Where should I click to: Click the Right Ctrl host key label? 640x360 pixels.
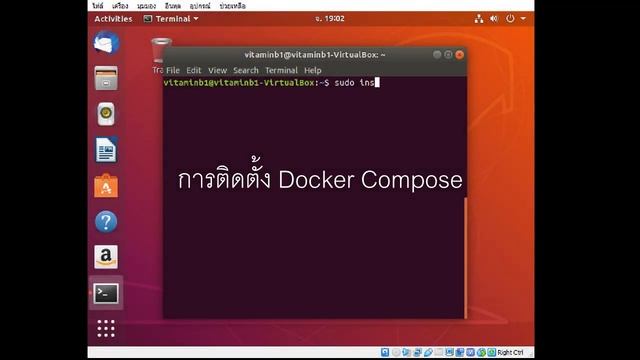point(510,352)
